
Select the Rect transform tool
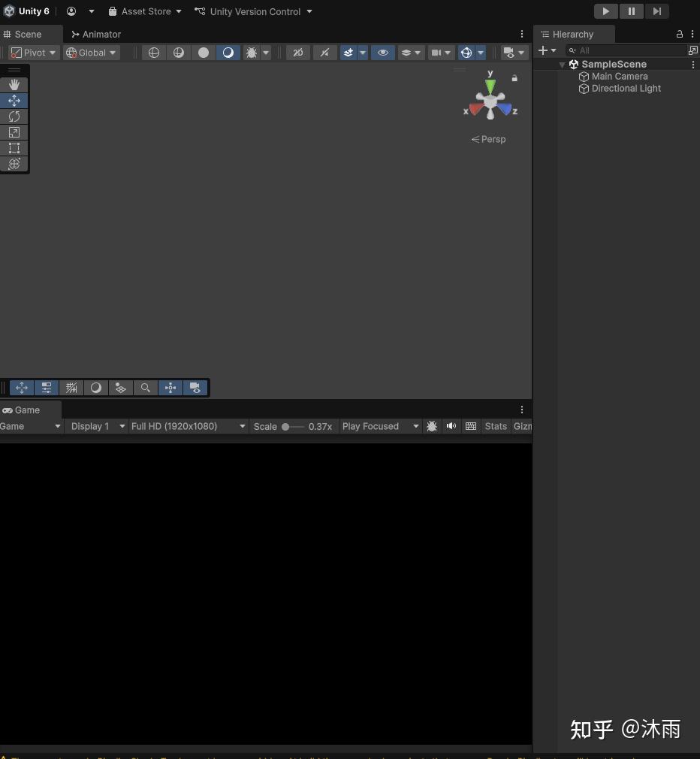point(14,148)
